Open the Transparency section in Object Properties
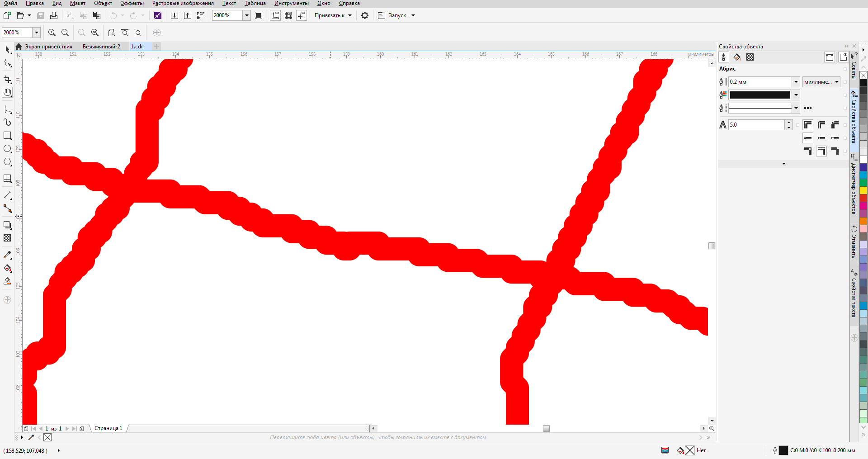868x459 pixels. point(750,57)
